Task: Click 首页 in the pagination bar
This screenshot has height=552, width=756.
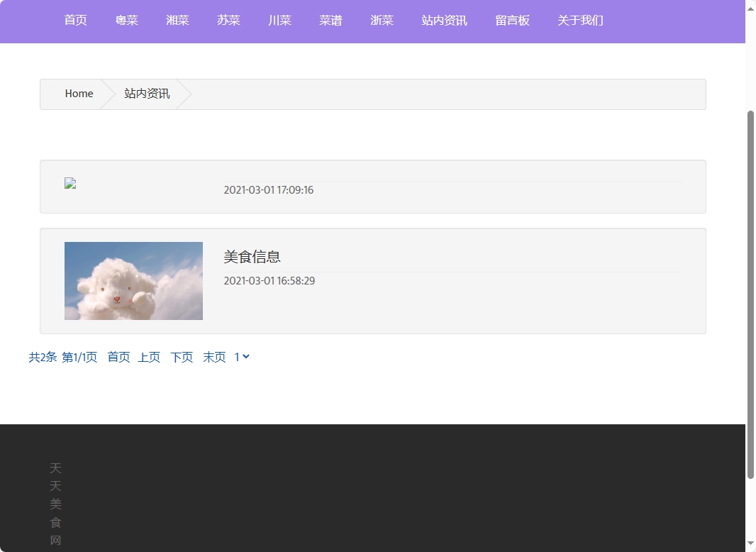Action: (x=118, y=357)
